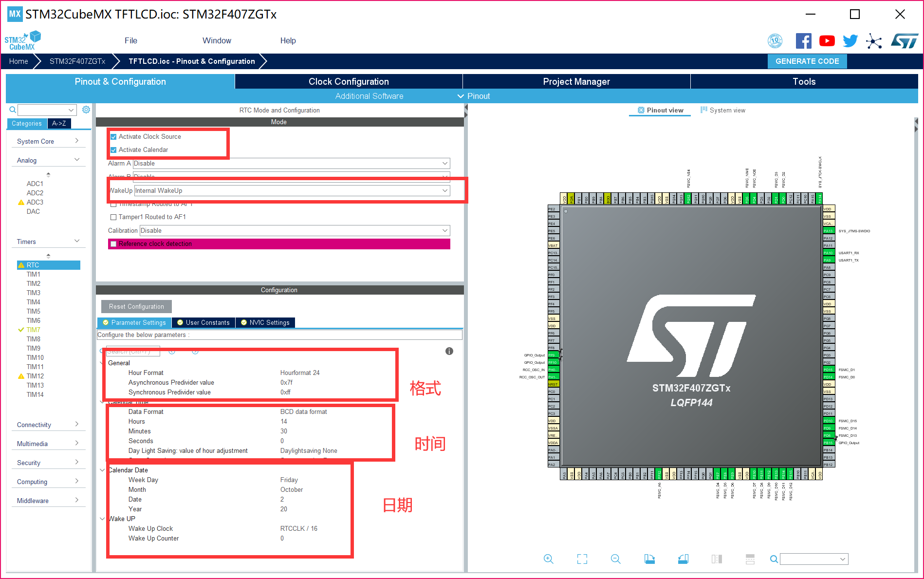924x579 pixels.
Task: Click the Reset Configuration button
Action: click(136, 306)
